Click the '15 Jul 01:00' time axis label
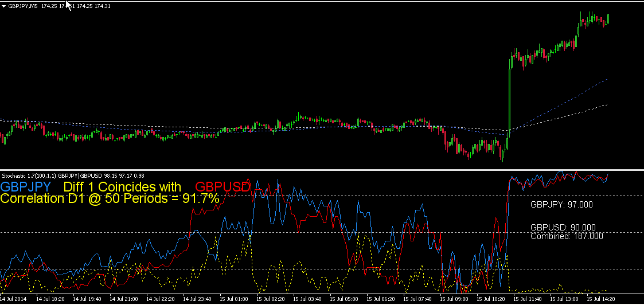Viewport: 644px width, 305px height. 234,299
